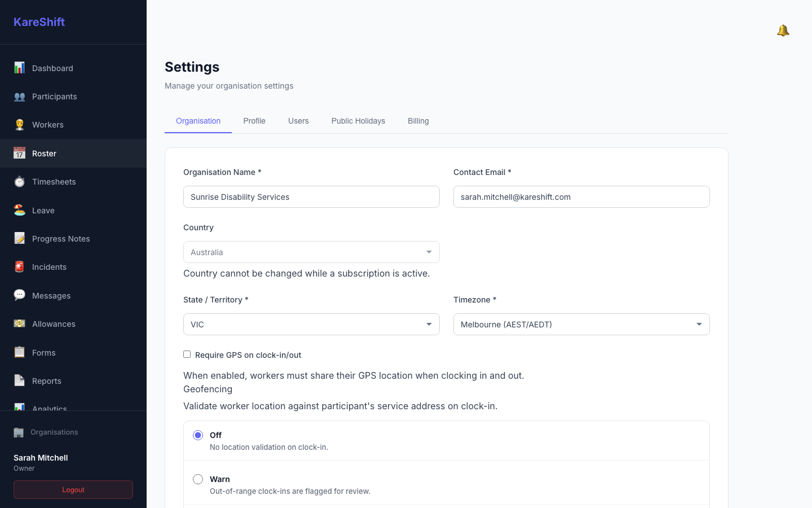
Task: Open Progress Notes in sidebar
Action: tap(73, 239)
